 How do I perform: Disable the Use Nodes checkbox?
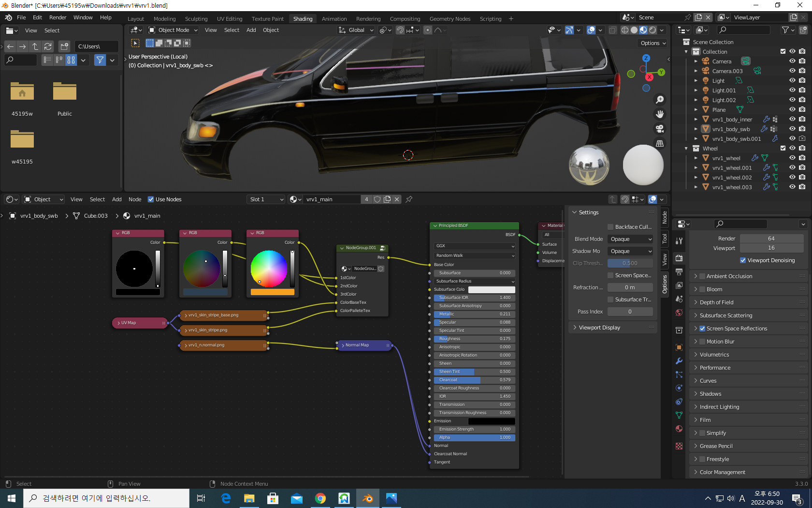(151, 199)
